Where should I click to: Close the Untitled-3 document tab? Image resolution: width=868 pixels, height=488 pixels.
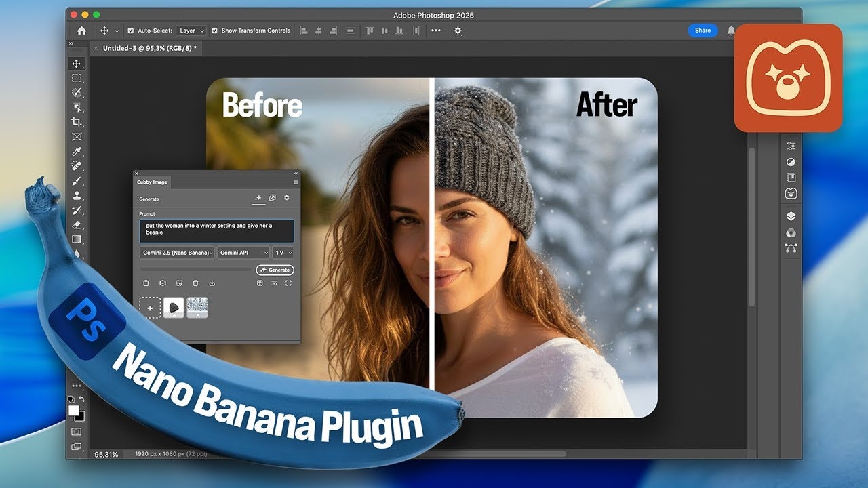point(96,49)
